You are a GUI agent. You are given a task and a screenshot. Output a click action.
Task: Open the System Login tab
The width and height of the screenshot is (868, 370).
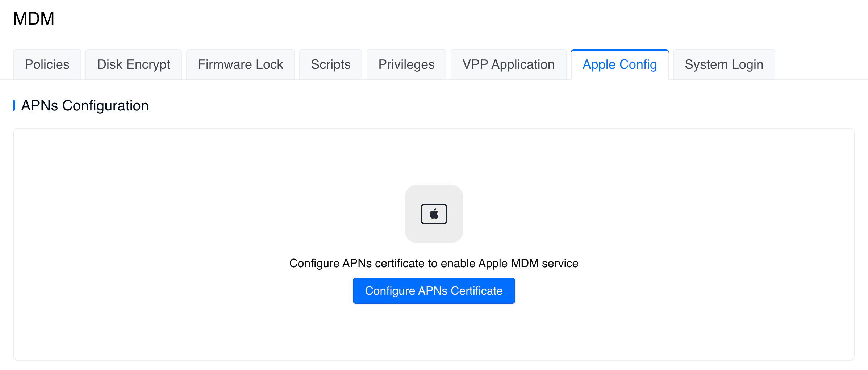[724, 64]
